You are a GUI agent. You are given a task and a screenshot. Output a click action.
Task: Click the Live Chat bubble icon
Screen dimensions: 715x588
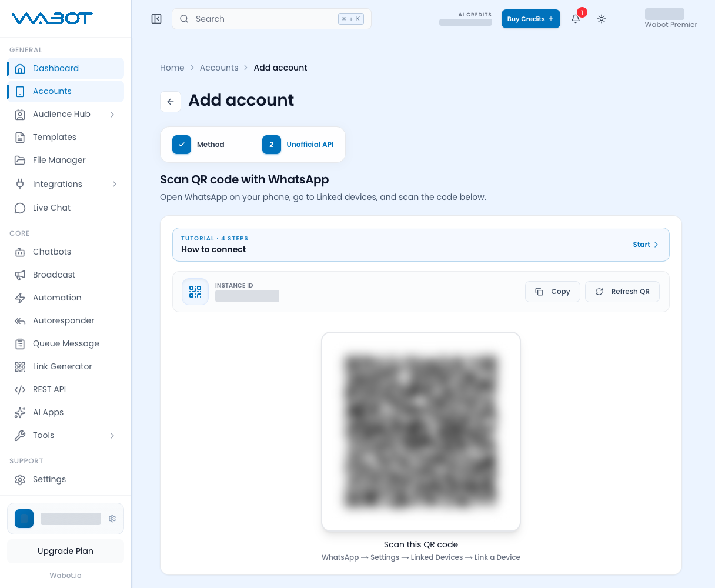point(20,208)
